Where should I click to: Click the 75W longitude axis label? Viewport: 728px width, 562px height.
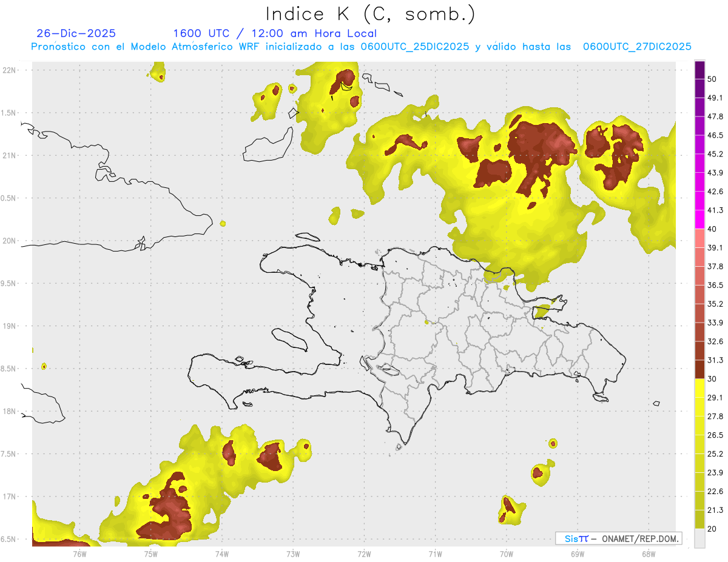point(150,554)
